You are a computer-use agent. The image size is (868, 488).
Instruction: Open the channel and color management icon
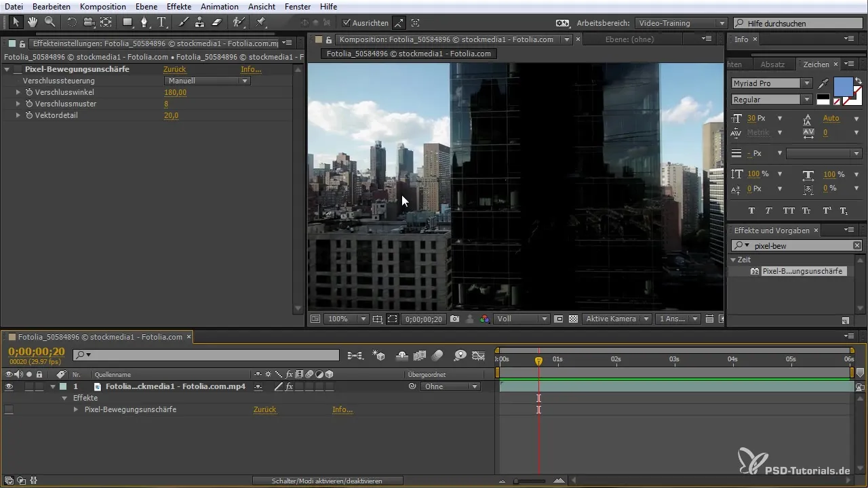click(484, 319)
